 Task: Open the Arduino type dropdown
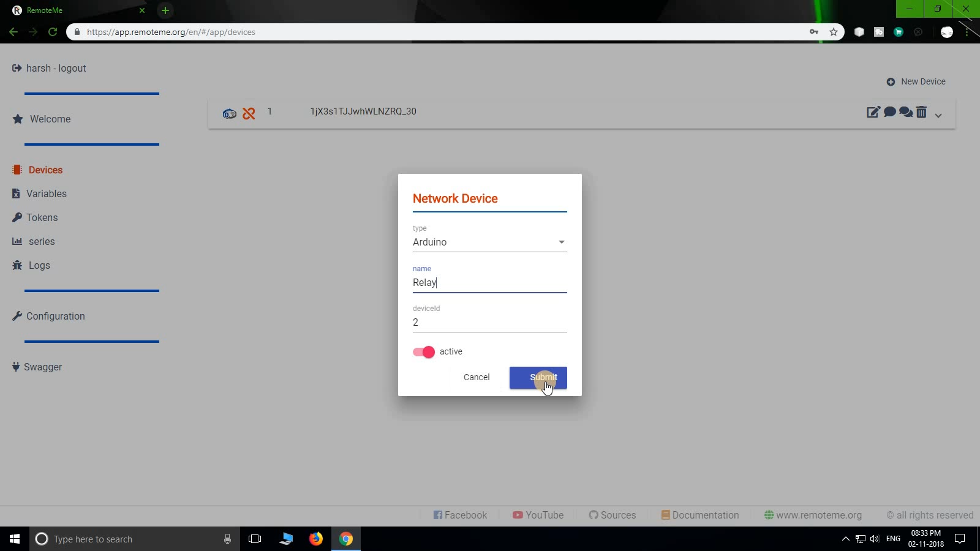pyautogui.click(x=561, y=242)
